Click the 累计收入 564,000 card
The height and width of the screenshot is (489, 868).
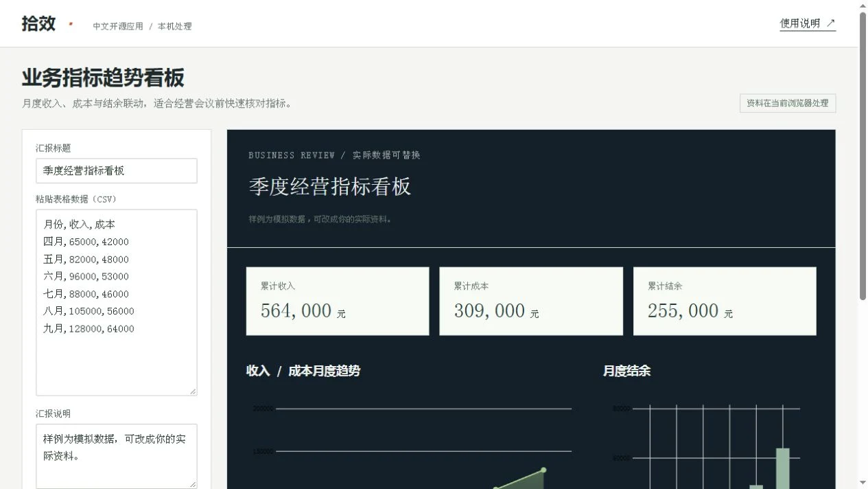[338, 302]
